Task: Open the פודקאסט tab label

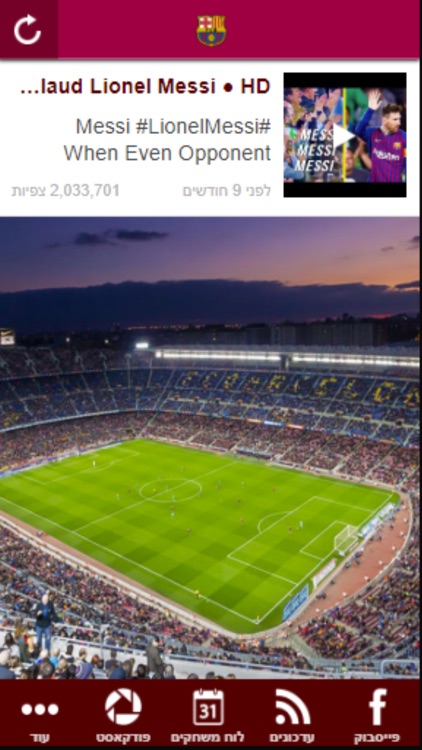Action: (x=123, y=737)
